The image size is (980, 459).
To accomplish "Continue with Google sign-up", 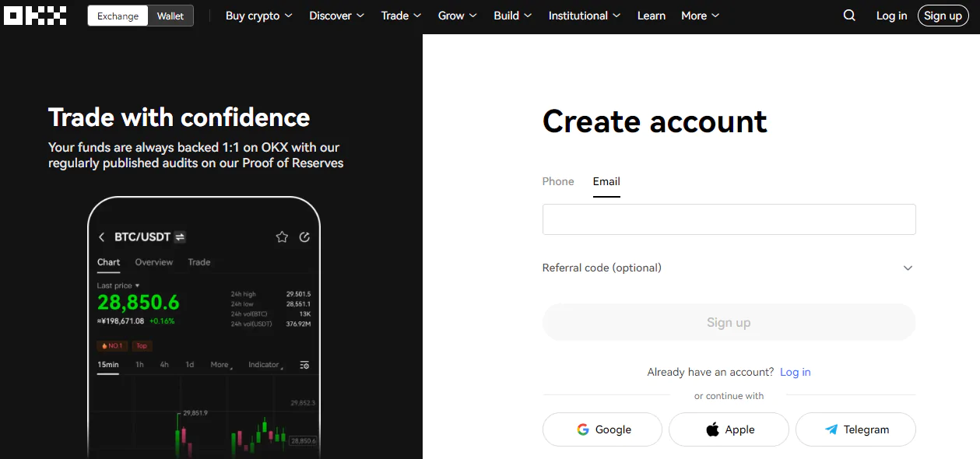I will click(x=602, y=429).
